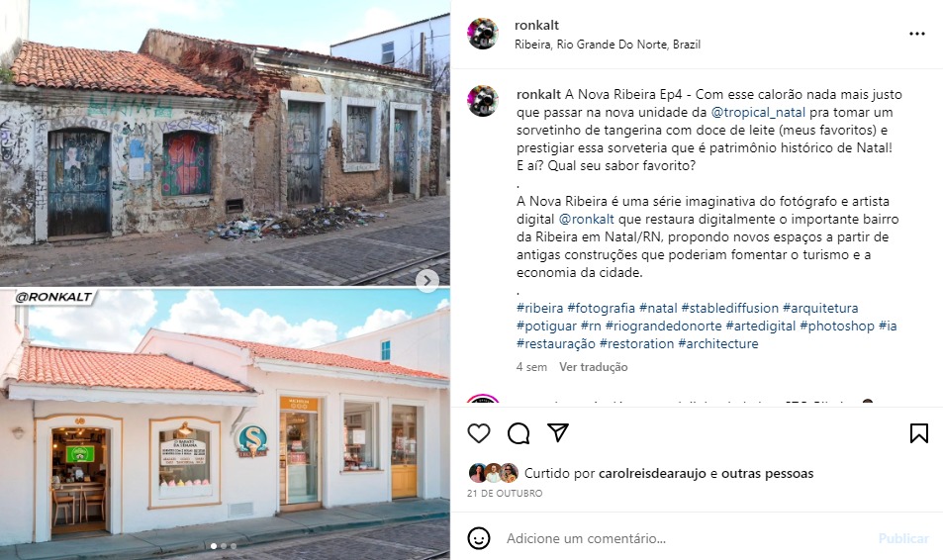This screenshot has width=943, height=560.
Task: Open the emoji picker smiley icon
Action: pyautogui.click(x=479, y=538)
